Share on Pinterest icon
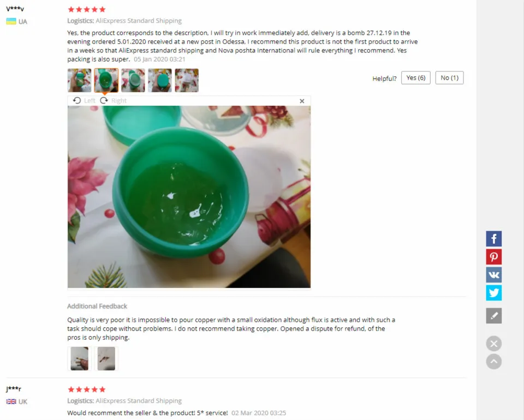This screenshot has height=420, width=524. 493,257
